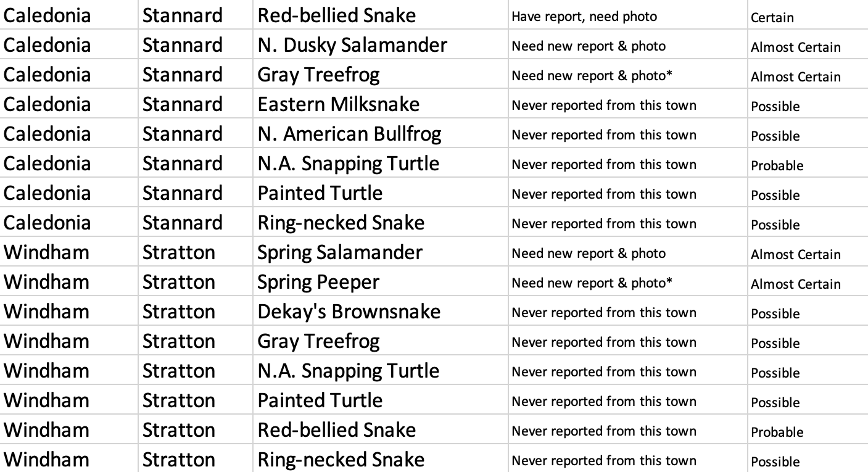
Task: Select the "Have report, need photo" cell
Action: (x=584, y=17)
